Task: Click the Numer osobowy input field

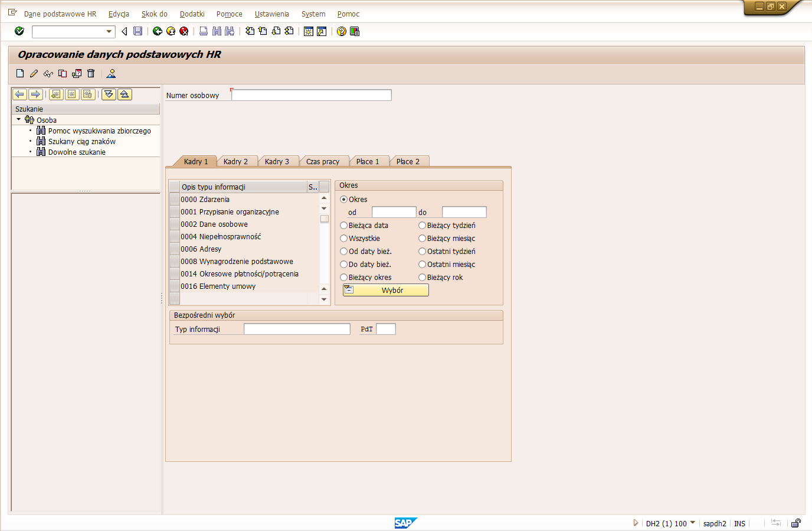Action: (x=312, y=95)
